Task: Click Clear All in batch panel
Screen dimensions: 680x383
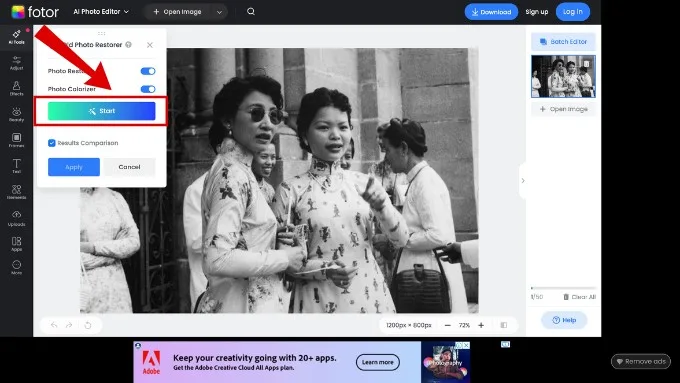Action: coord(579,297)
